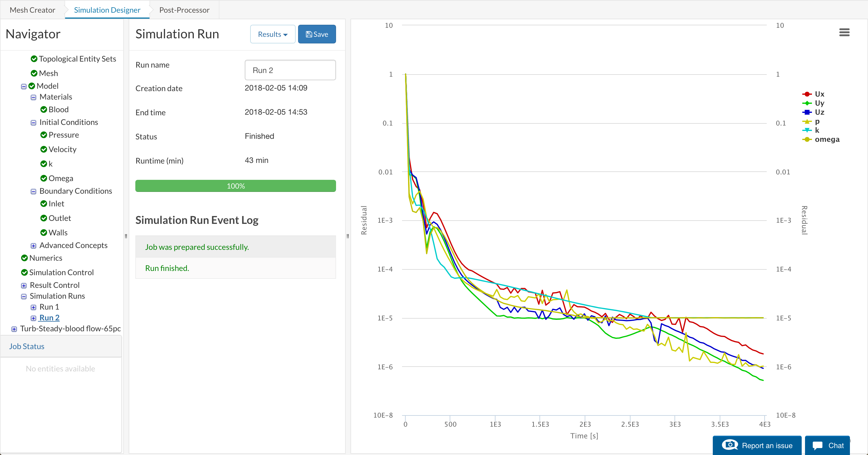Click the Chat speech bubble icon
This screenshot has width=868, height=455.
(x=817, y=446)
